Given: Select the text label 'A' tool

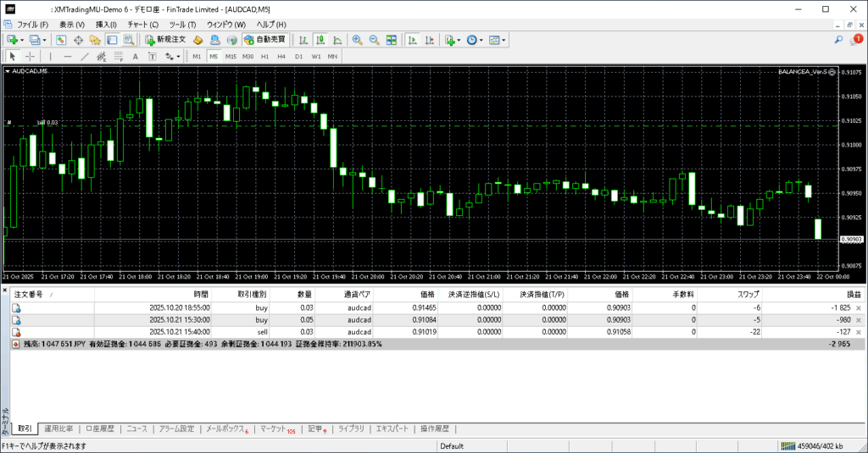Looking at the screenshot, I should [x=136, y=57].
